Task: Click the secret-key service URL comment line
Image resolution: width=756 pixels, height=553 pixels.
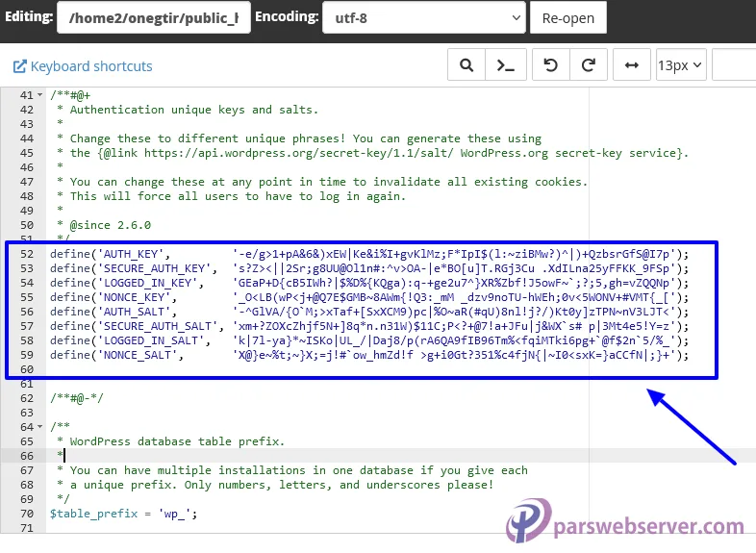Action: (372, 153)
